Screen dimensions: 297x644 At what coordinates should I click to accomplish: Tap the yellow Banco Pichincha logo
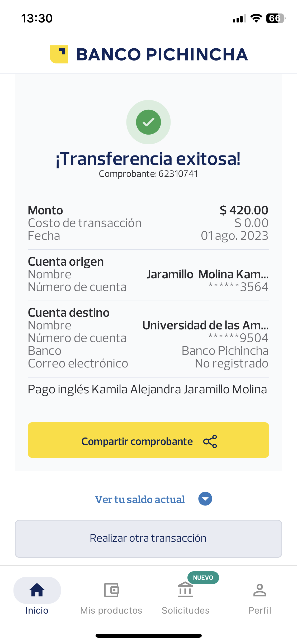59,54
